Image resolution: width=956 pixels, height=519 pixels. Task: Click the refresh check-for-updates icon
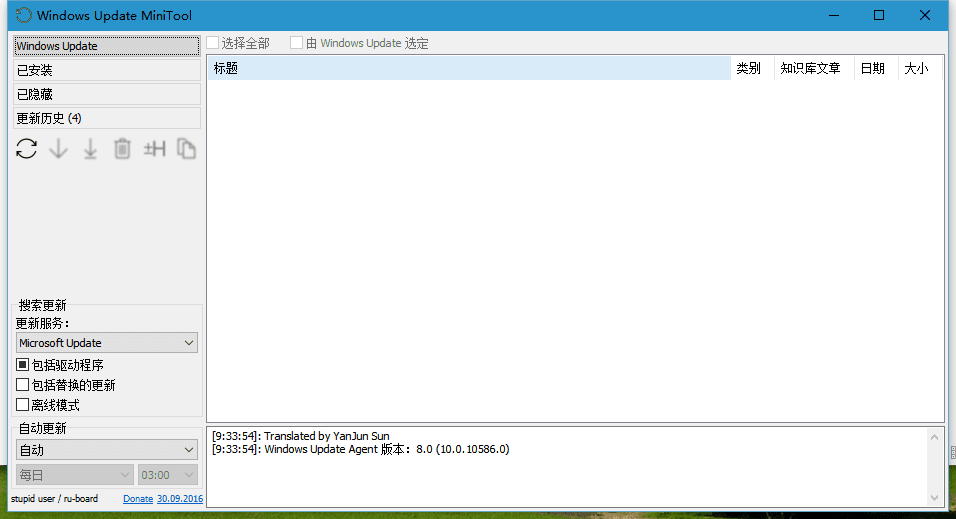[26, 149]
